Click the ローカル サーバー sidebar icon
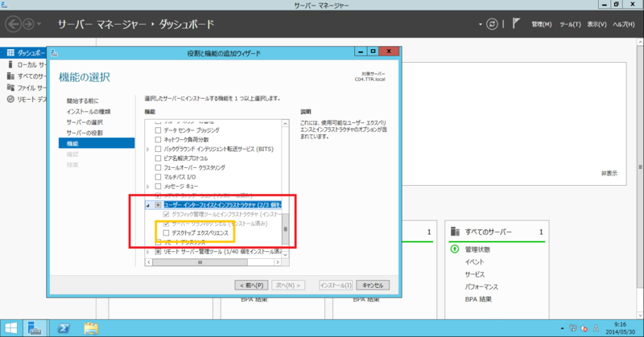Viewport: 644px width, 337px height. click(x=10, y=64)
